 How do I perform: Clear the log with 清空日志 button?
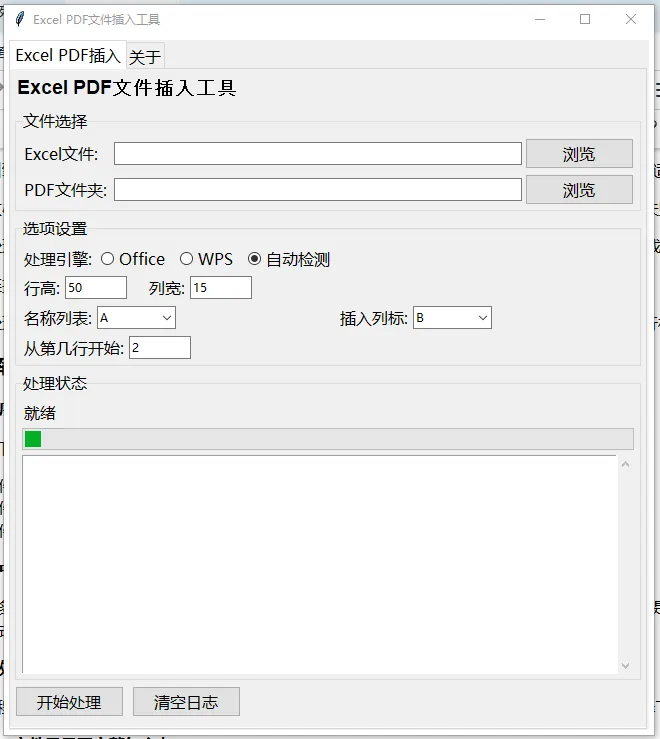[186, 702]
